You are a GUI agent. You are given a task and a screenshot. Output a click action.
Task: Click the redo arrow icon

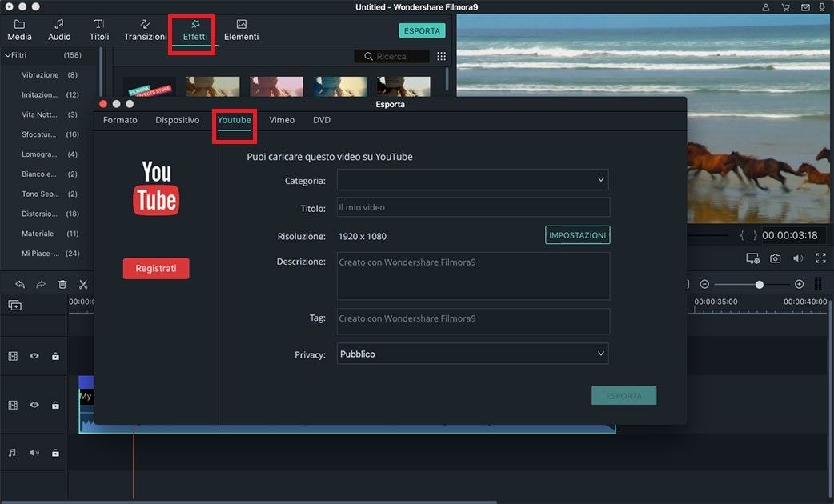[41, 285]
